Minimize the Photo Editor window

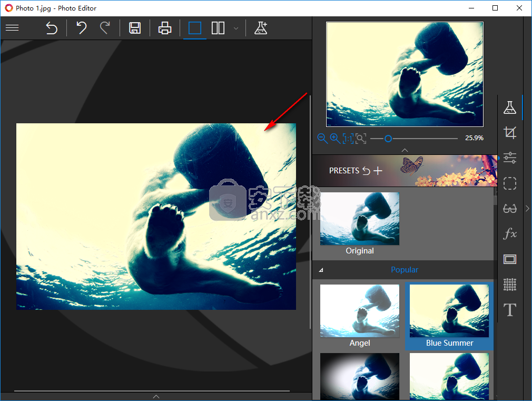pos(471,8)
